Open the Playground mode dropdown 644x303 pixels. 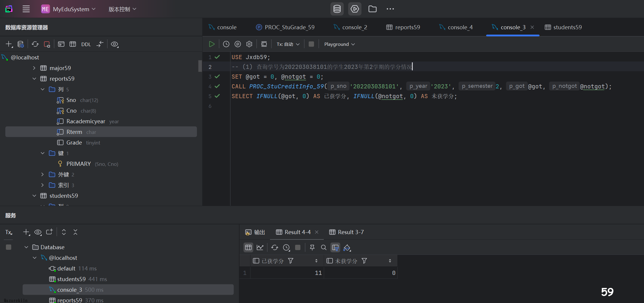[x=339, y=44]
